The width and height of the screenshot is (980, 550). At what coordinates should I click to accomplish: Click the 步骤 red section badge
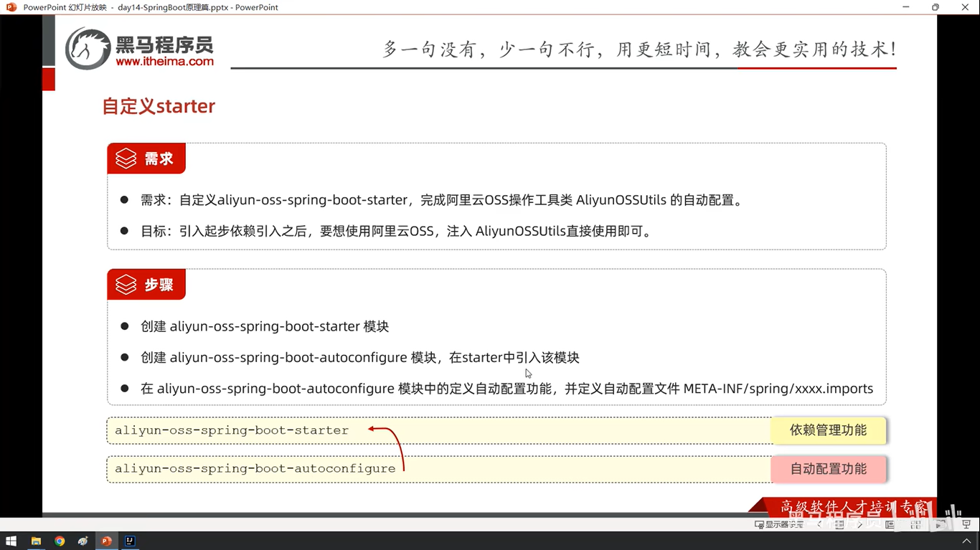(146, 285)
